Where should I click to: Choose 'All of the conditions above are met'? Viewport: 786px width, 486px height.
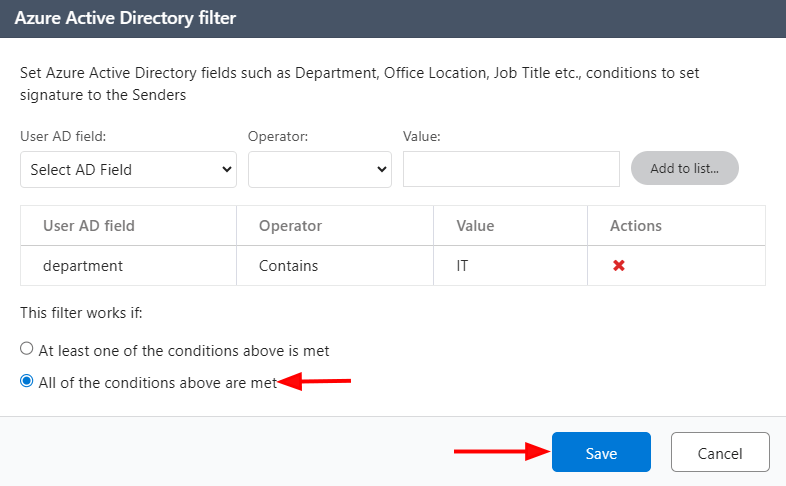click(27, 381)
